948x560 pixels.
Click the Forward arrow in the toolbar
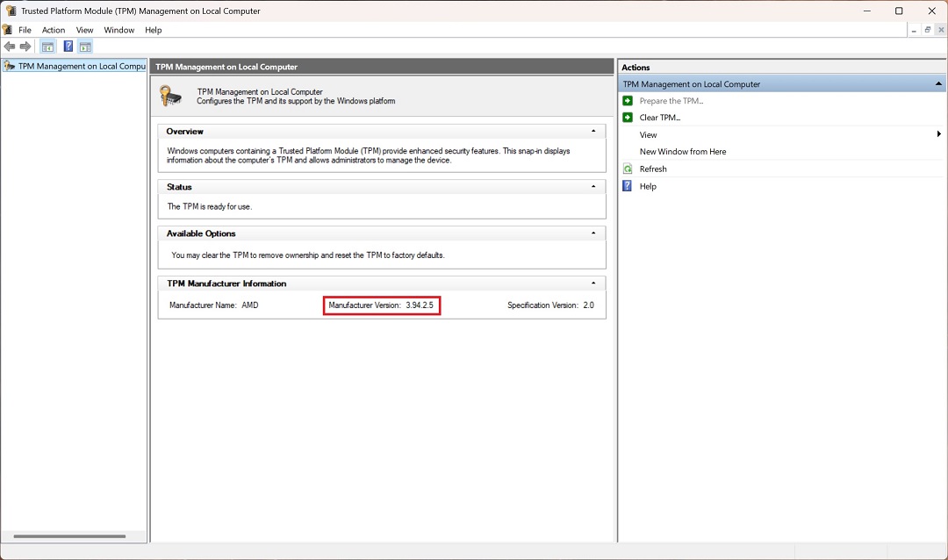25,47
